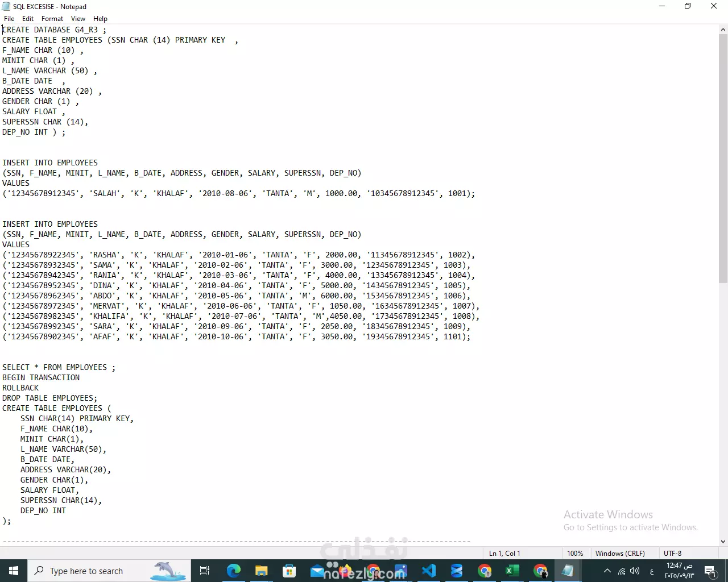
Task: Click the 'SALARY FLOAT ,' line
Action: [34, 111]
